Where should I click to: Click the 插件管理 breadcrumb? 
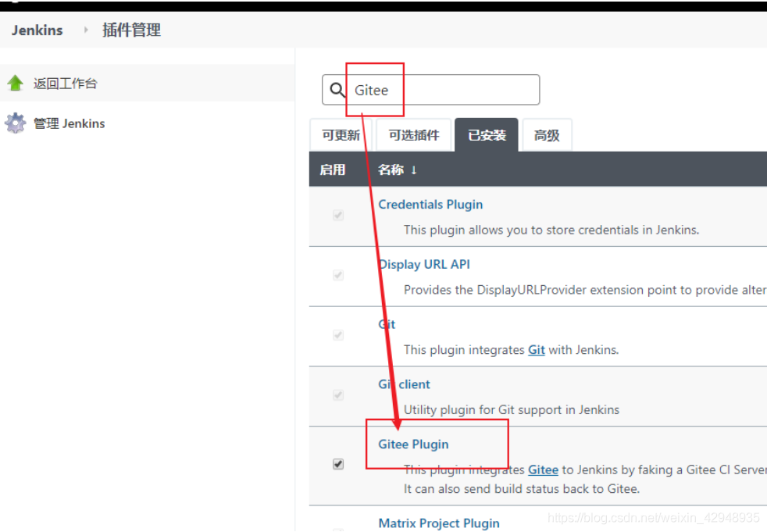(x=131, y=30)
